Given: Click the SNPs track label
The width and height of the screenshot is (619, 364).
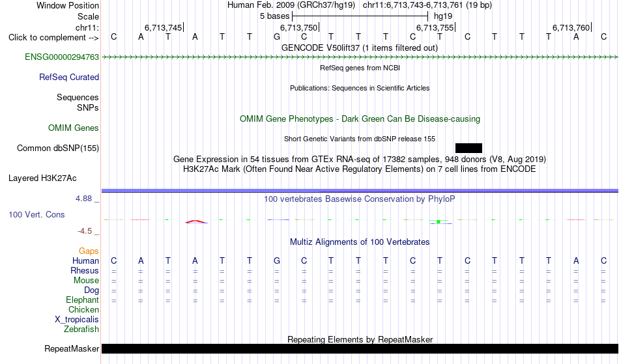Looking at the screenshot, I should tap(88, 107).
